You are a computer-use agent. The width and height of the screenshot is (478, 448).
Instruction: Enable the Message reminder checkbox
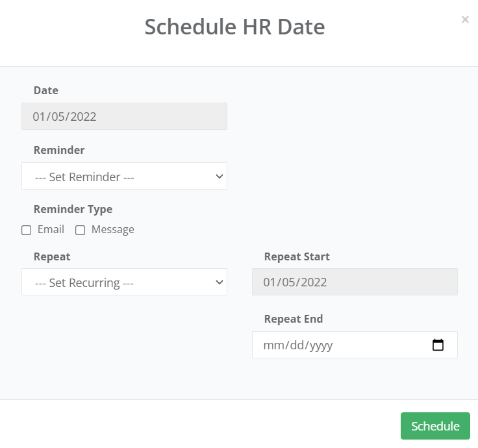[x=81, y=230]
